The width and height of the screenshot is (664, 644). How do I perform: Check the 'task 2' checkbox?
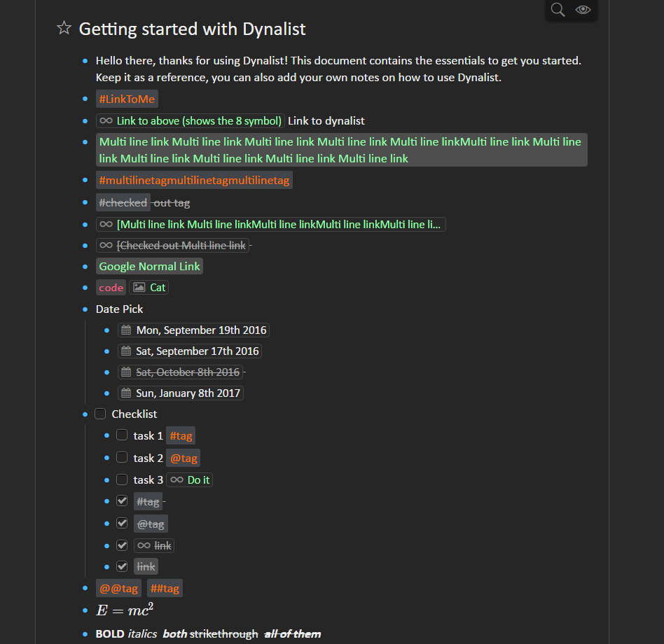[121, 457]
